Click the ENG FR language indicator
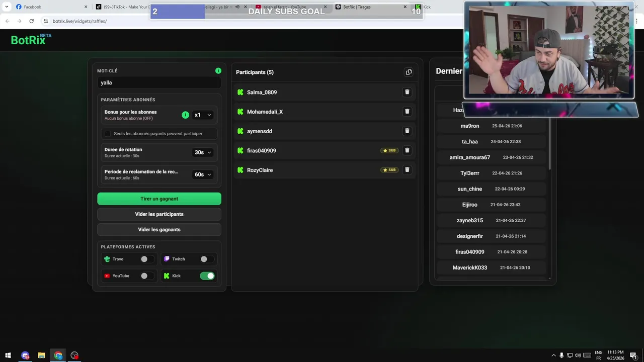This screenshot has height=362, width=644. pos(598,355)
